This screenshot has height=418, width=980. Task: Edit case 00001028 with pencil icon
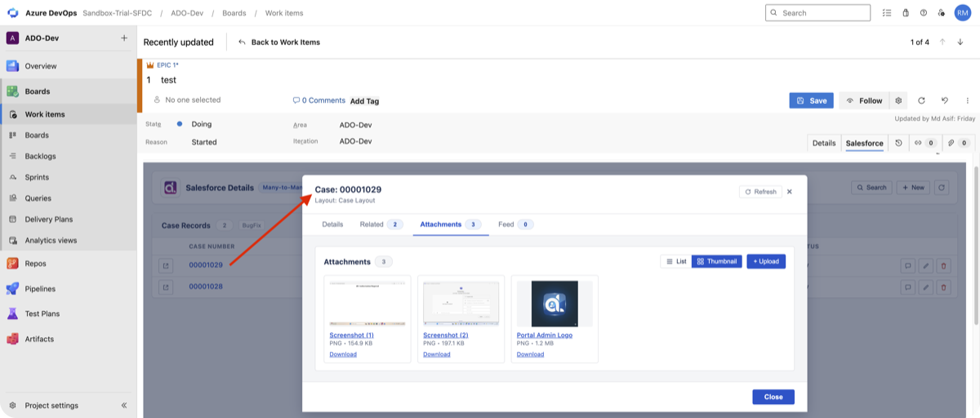point(925,287)
